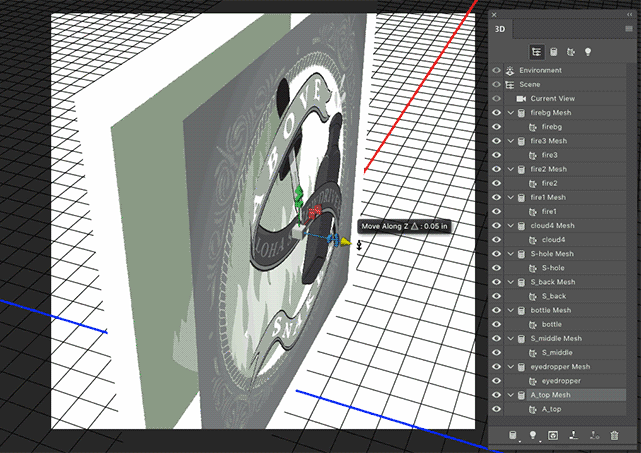Hide the A_top Mesh
Screen dimensions: 641x453
click(x=496, y=395)
